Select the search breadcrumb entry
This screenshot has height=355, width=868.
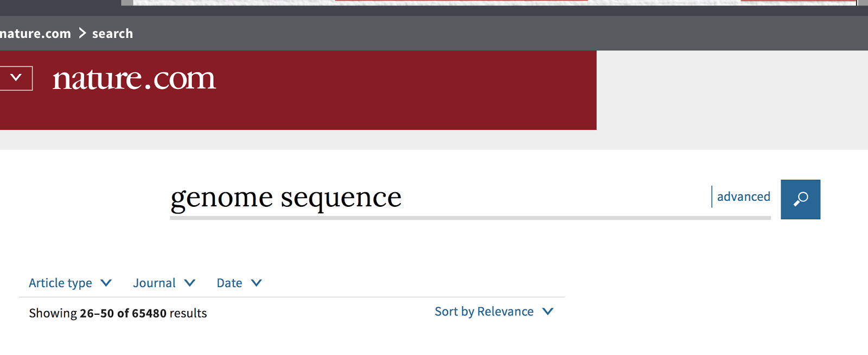pos(112,33)
